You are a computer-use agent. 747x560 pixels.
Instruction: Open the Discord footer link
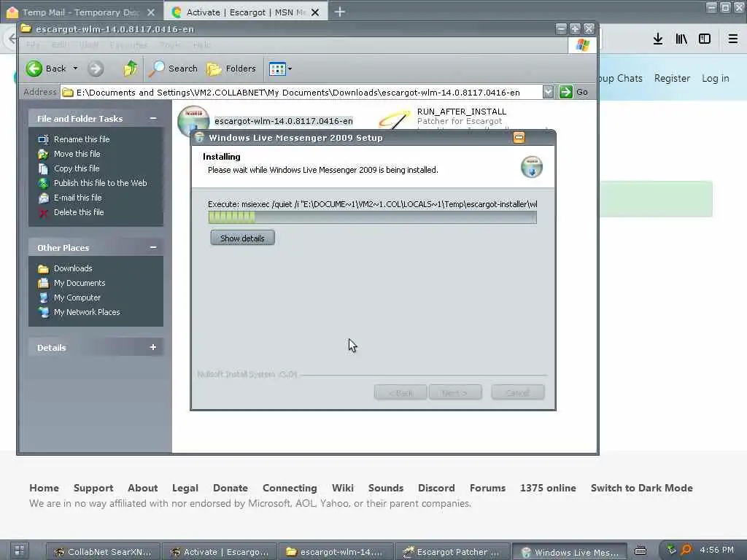pos(436,488)
